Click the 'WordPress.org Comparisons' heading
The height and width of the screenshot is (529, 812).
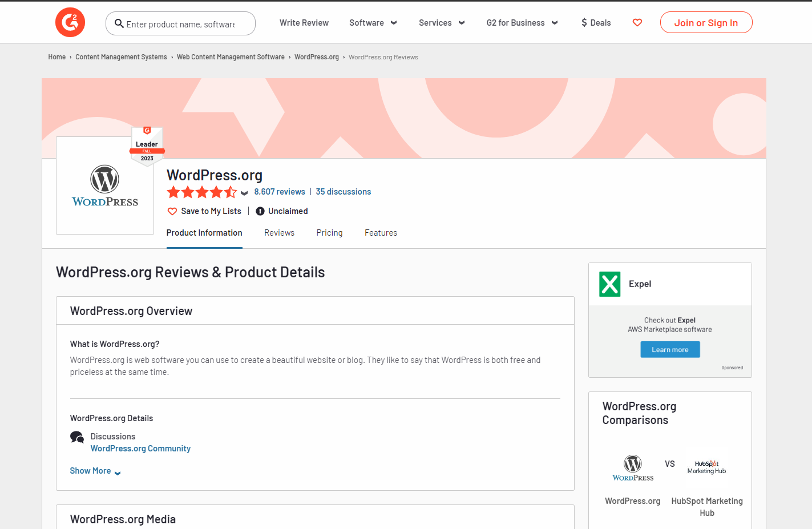[x=640, y=413]
